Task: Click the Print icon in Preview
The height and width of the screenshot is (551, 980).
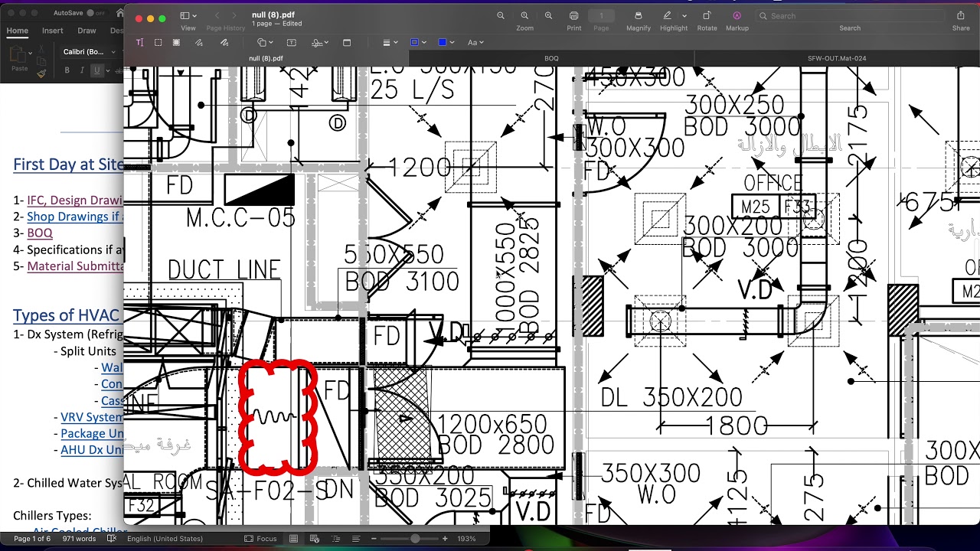Action: [574, 16]
